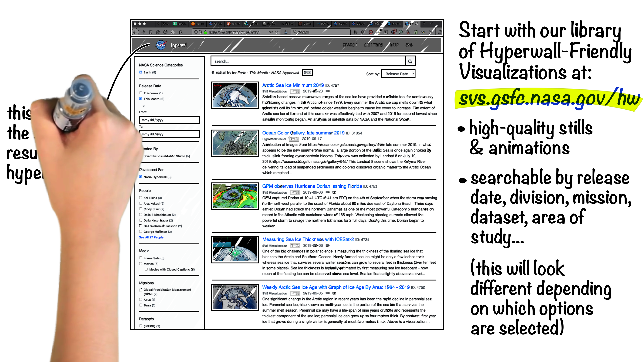
Task: Click the page search... input field
Action: click(x=308, y=61)
